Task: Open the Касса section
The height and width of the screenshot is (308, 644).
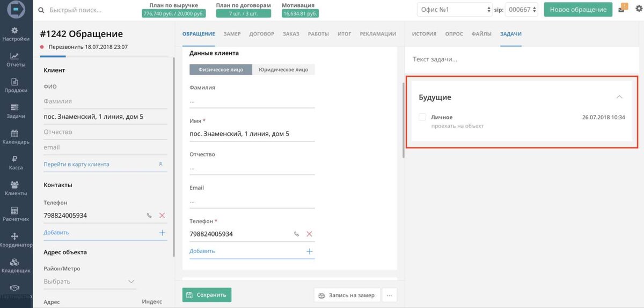Action: coord(16,163)
